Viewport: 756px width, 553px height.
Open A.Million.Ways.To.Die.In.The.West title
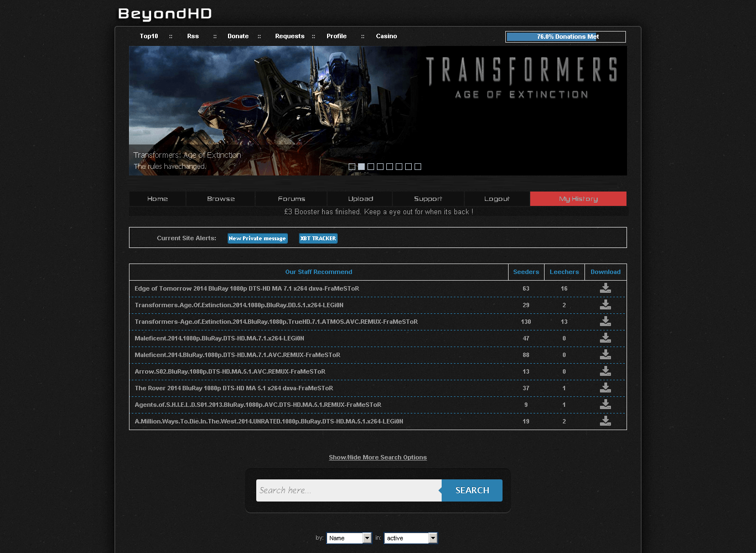pyautogui.click(x=269, y=421)
